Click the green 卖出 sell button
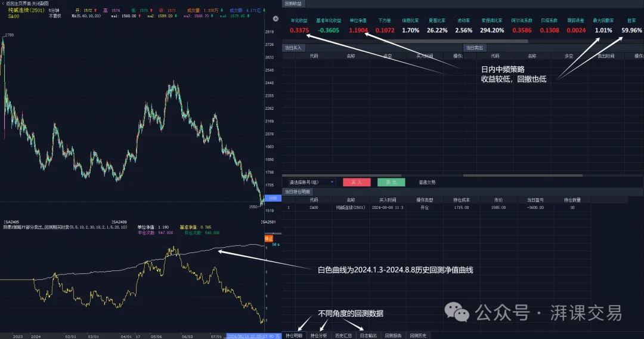Screen dimensions: 644x339 [x=391, y=182]
